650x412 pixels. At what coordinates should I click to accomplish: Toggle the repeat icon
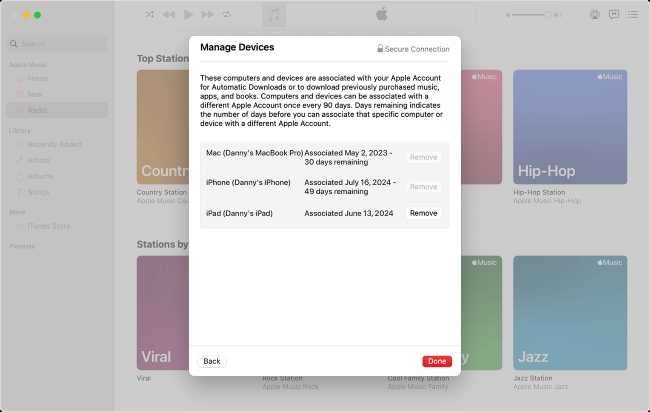click(227, 15)
